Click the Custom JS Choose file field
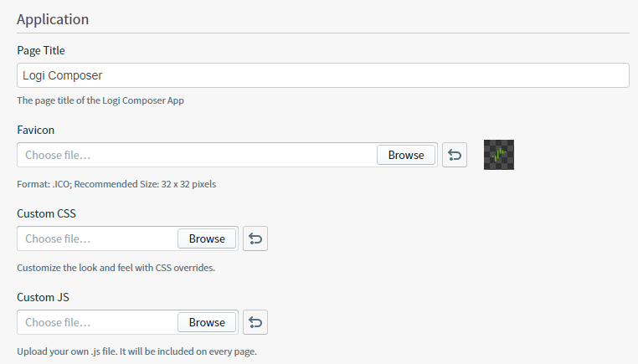The height and width of the screenshot is (364, 638). 97,322
